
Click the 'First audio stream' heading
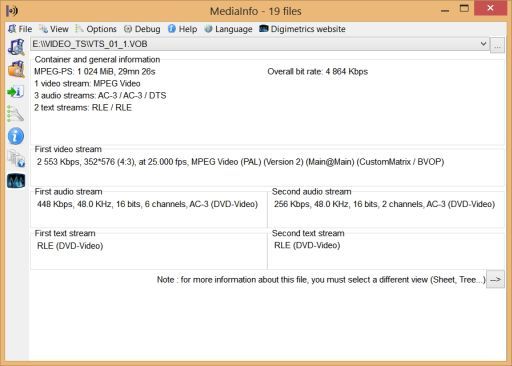pos(68,192)
